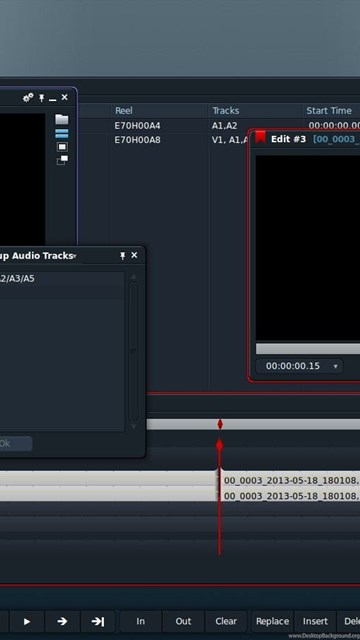Open the folder icon in the viewer sidebar
Viewport: 360px width, 640px height.
click(x=62, y=119)
